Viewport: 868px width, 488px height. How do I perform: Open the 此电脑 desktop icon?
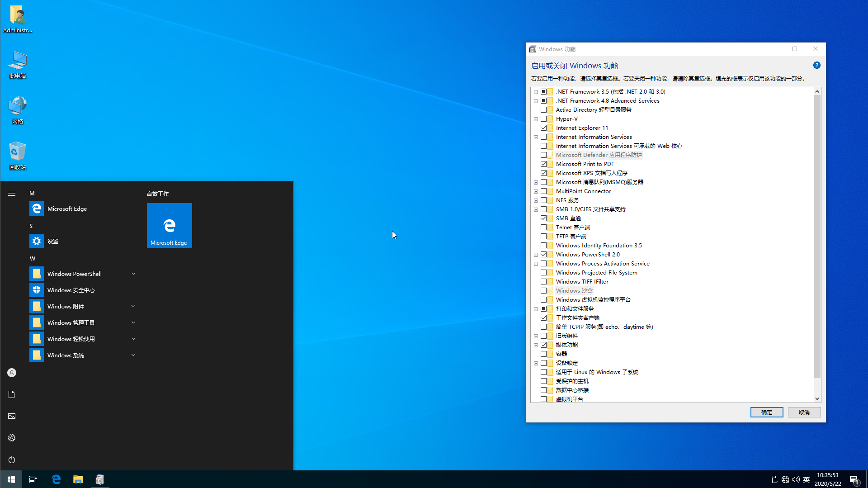click(x=18, y=65)
